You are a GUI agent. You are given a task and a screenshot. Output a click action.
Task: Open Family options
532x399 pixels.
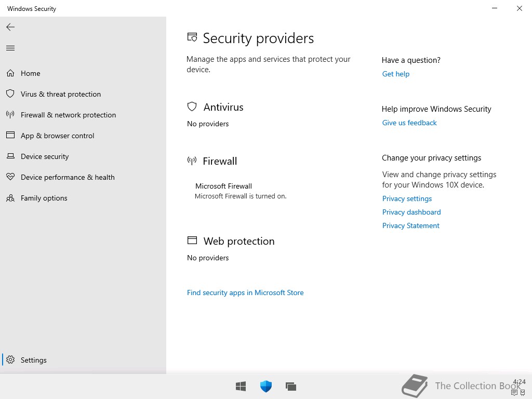tap(83, 198)
